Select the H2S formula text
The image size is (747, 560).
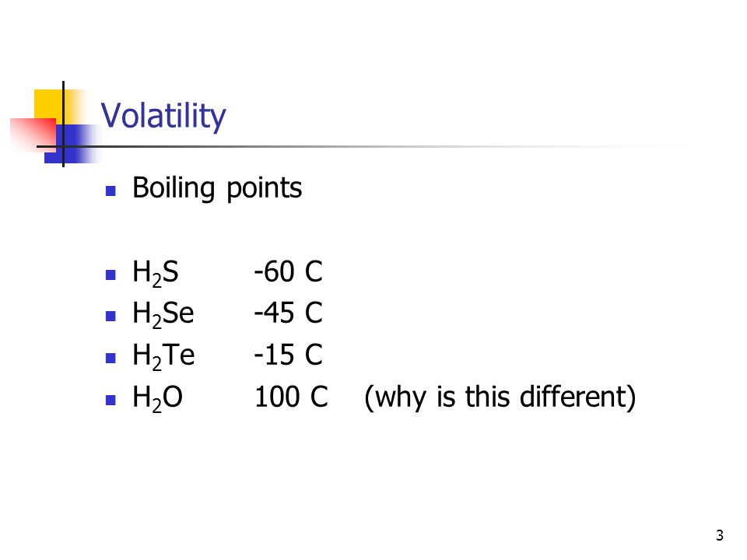(x=156, y=273)
